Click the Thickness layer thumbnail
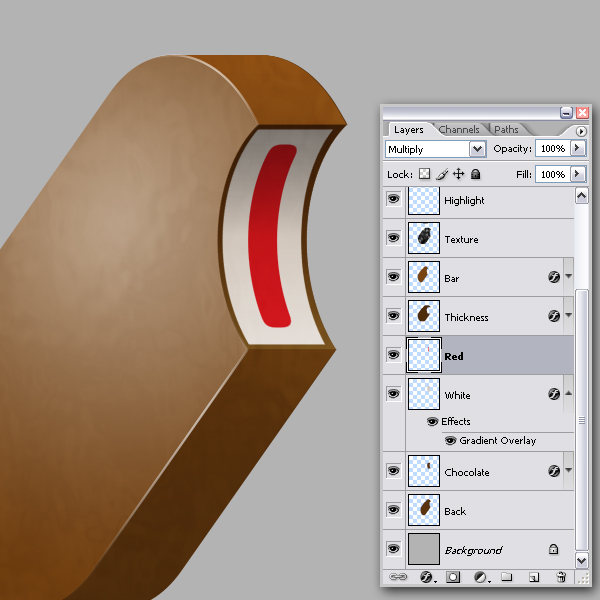Image resolution: width=600 pixels, height=600 pixels. point(424,316)
